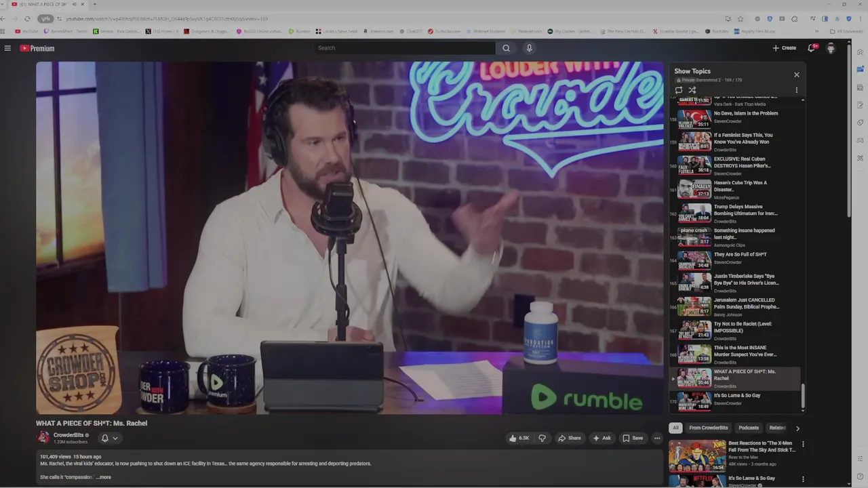
Task: Open subscription notification bell dropdown
Action: pyautogui.click(x=109, y=438)
